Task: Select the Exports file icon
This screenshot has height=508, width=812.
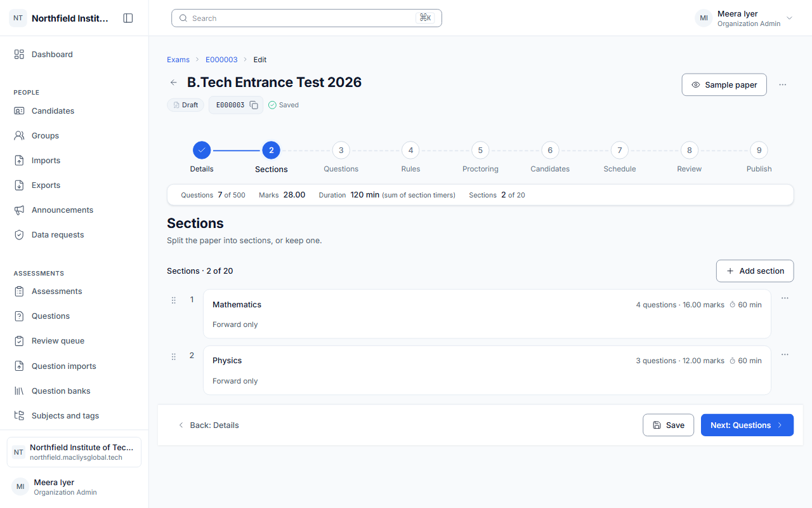Action: 19,185
